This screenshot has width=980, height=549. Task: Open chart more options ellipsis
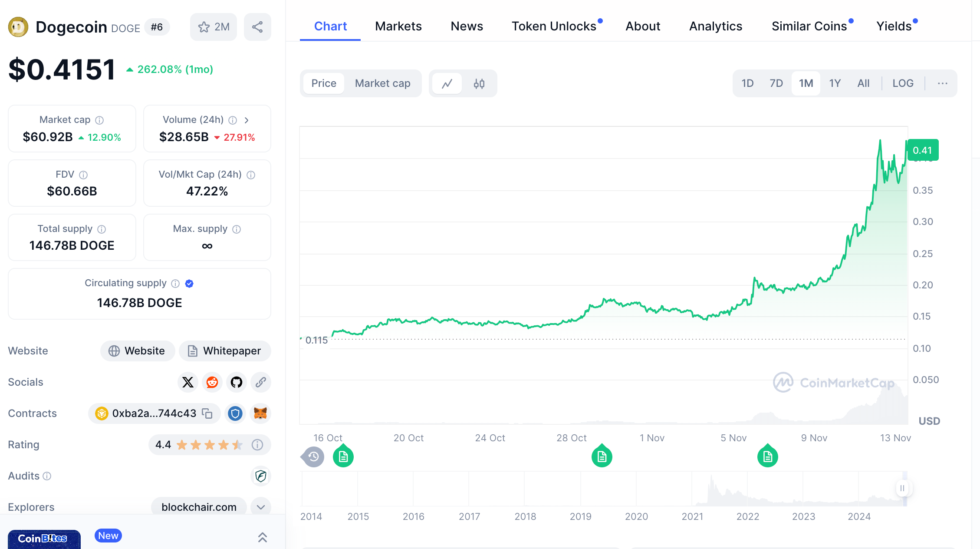(x=942, y=83)
